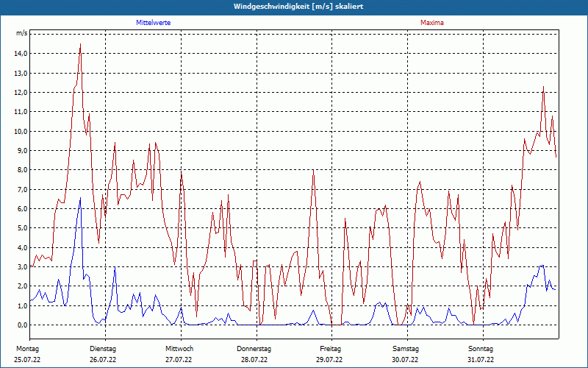Screen dimensions: 588x368
Task: Click the '11,0' y-axis value
Action: tap(21, 112)
